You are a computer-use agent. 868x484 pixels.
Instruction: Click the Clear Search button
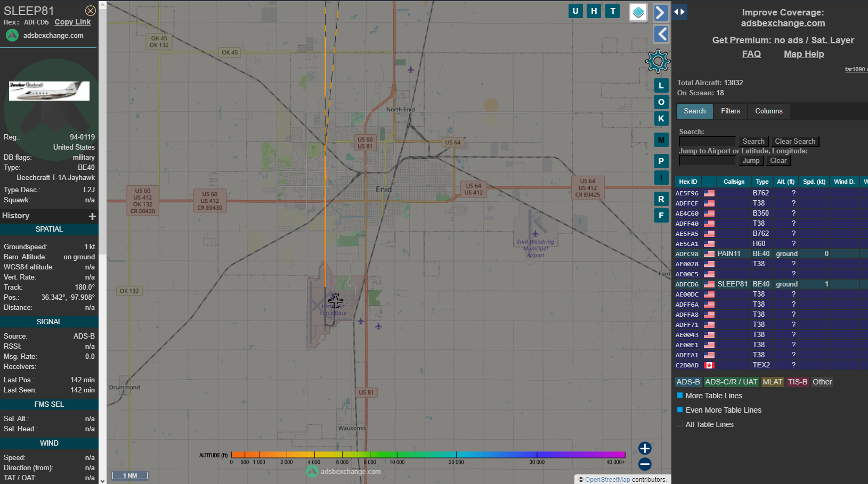click(795, 142)
